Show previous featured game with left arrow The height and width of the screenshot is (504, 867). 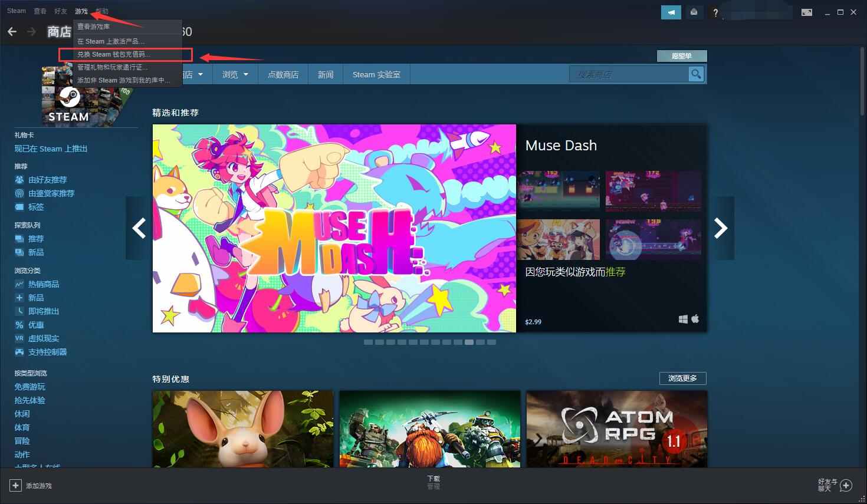pos(139,228)
